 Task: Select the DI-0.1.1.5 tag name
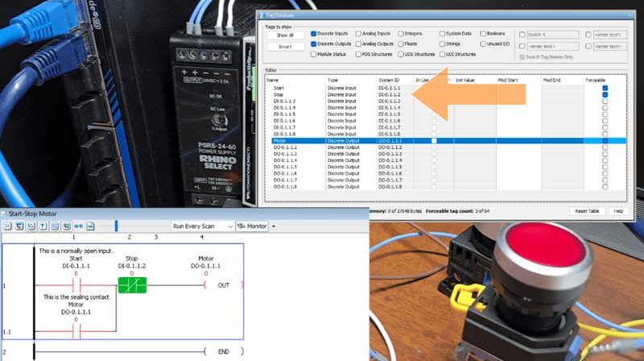click(285, 114)
